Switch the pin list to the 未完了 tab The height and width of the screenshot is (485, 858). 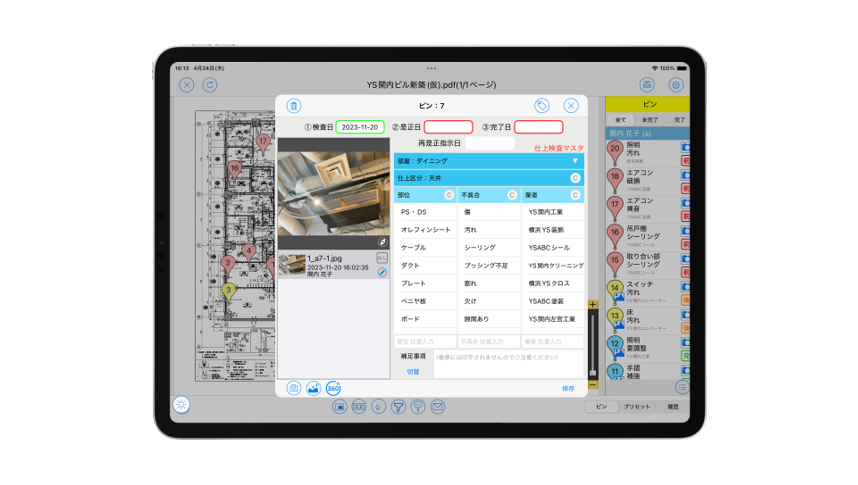(650, 120)
